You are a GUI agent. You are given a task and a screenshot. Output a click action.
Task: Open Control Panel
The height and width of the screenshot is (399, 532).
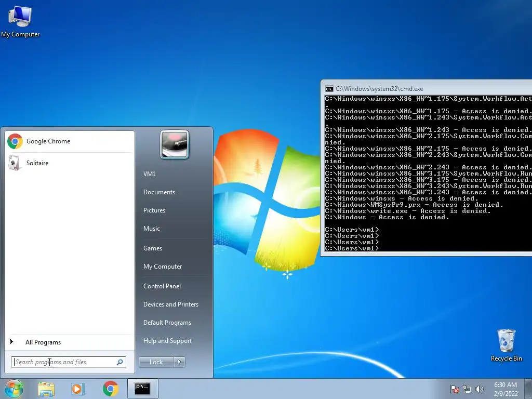coord(162,286)
